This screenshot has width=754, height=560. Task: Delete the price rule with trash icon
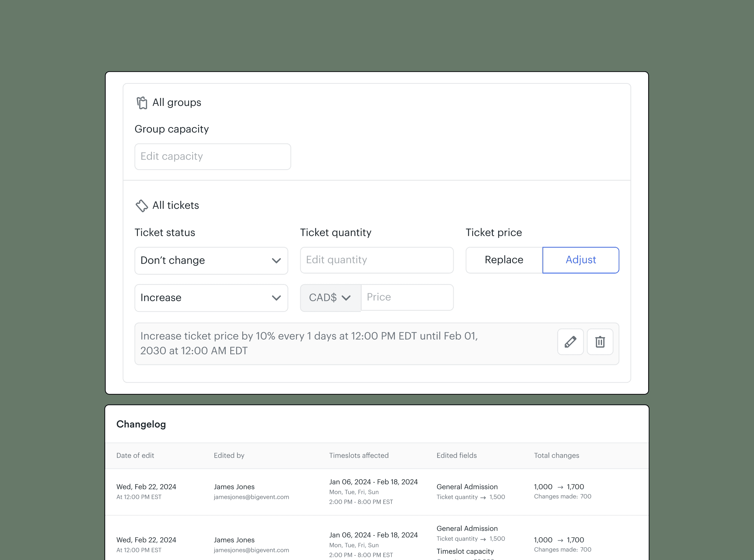coord(600,342)
